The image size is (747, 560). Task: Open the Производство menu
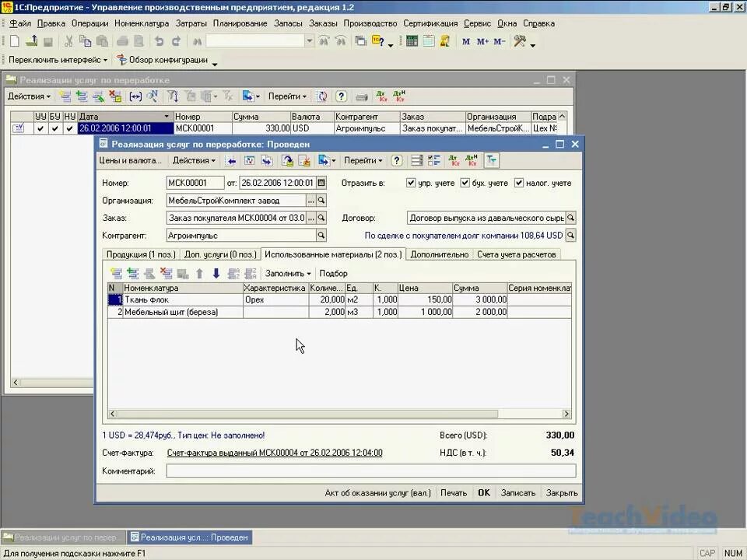click(370, 23)
